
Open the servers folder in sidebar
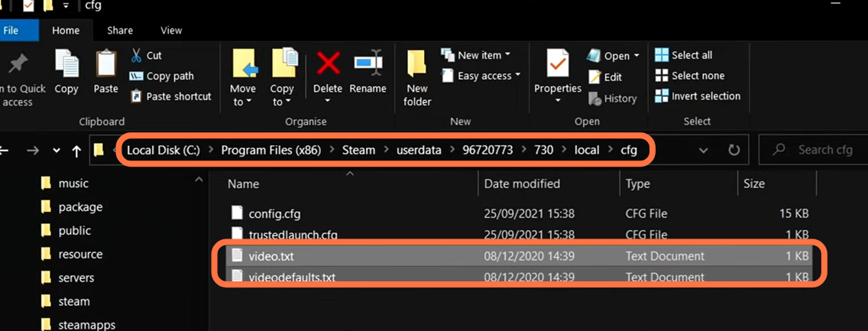pos(67,277)
